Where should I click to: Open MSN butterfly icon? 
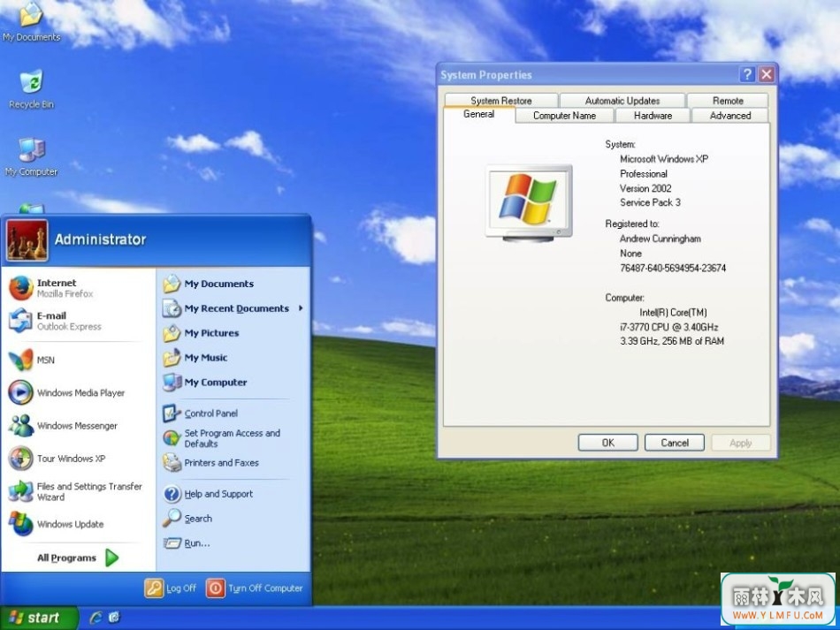tap(21, 360)
